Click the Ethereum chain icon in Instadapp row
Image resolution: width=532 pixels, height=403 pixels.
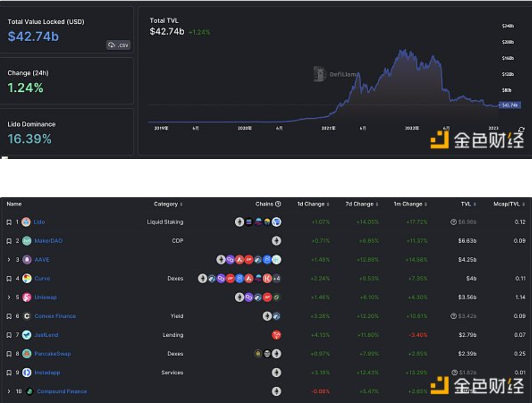point(276,373)
